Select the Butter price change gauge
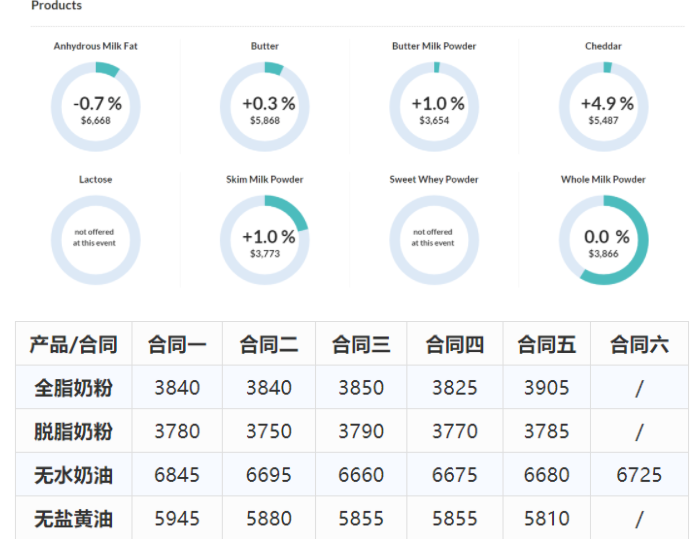The height and width of the screenshot is (544, 697). tap(265, 107)
